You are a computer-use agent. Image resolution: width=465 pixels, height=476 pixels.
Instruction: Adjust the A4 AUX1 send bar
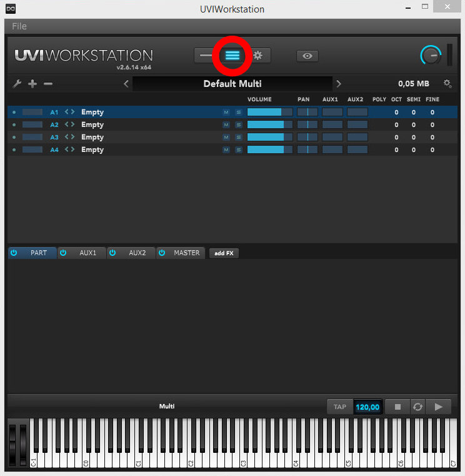[x=332, y=149]
